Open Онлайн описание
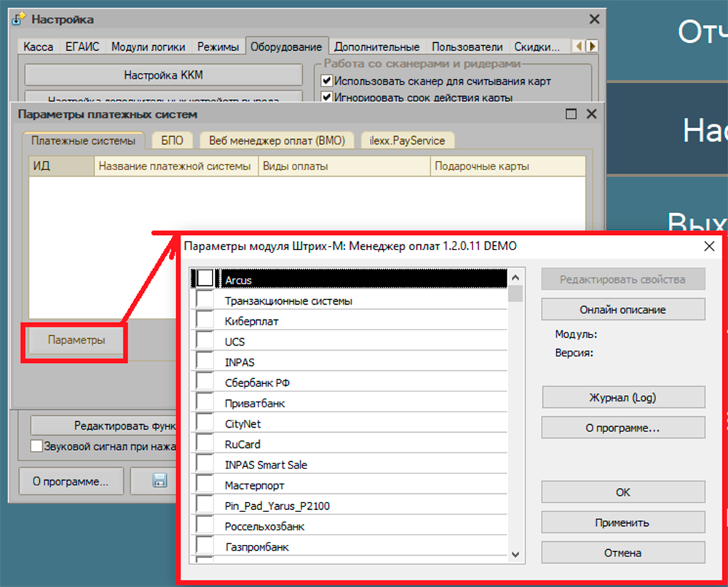 [623, 310]
